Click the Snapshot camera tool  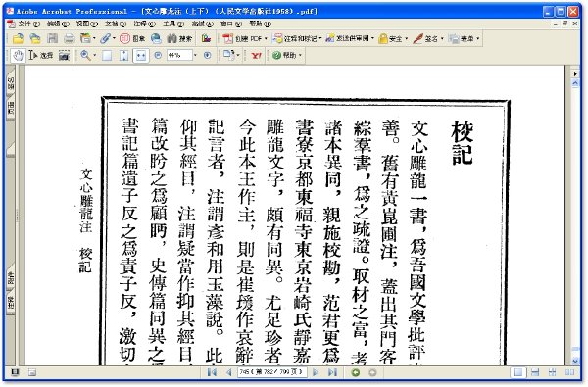pyautogui.click(x=65, y=56)
